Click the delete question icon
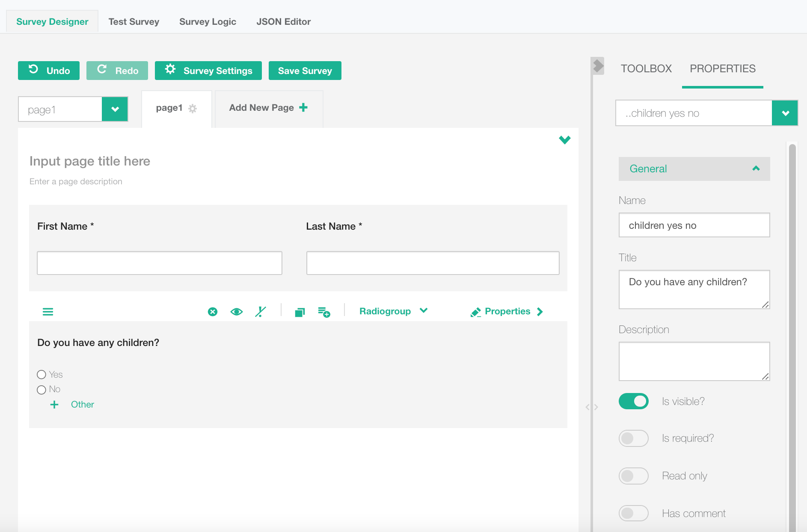807x532 pixels. [213, 312]
